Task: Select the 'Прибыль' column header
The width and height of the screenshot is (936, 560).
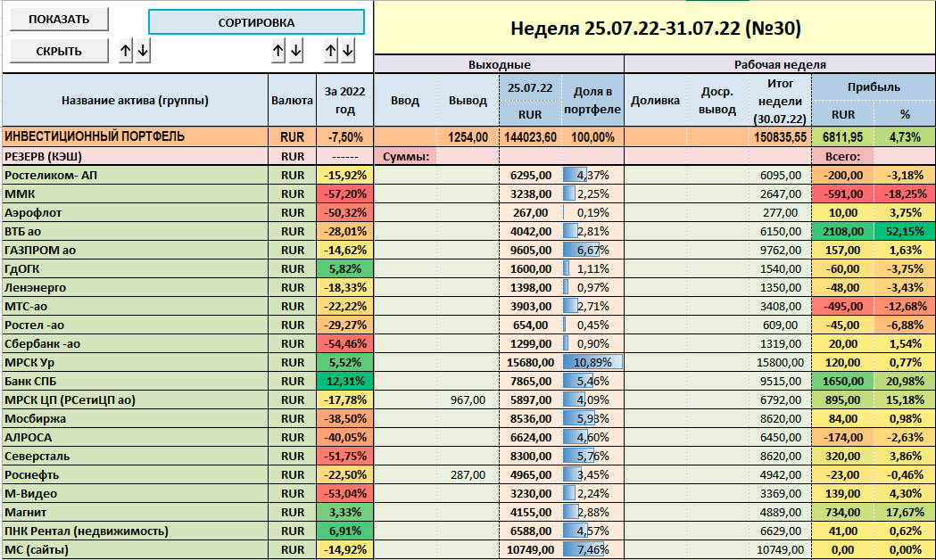Action: click(x=874, y=87)
